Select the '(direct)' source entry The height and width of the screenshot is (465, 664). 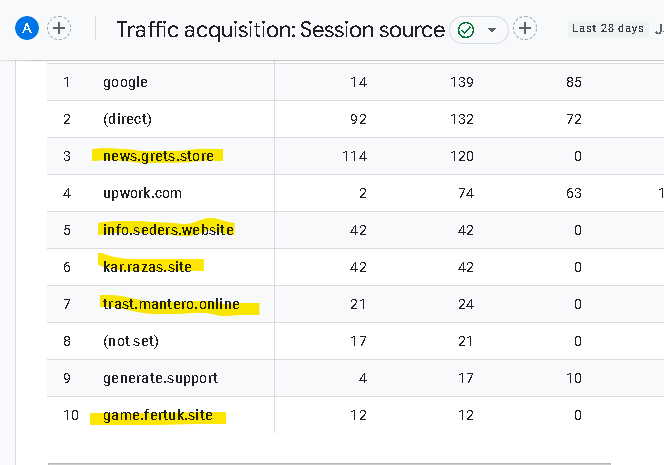click(127, 119)
